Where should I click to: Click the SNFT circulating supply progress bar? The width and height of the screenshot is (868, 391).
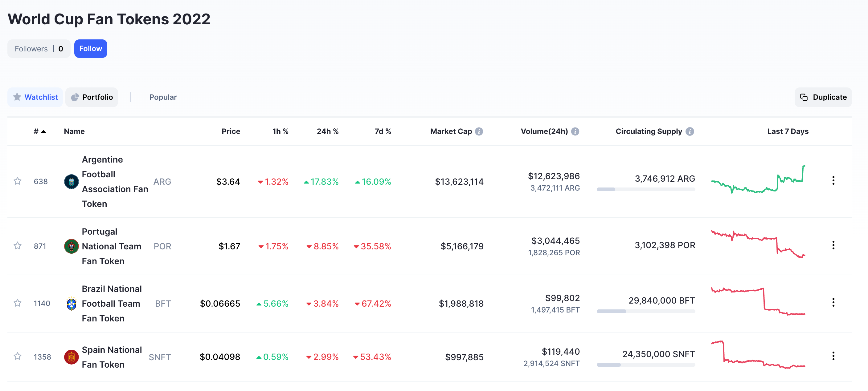(646, 365)
